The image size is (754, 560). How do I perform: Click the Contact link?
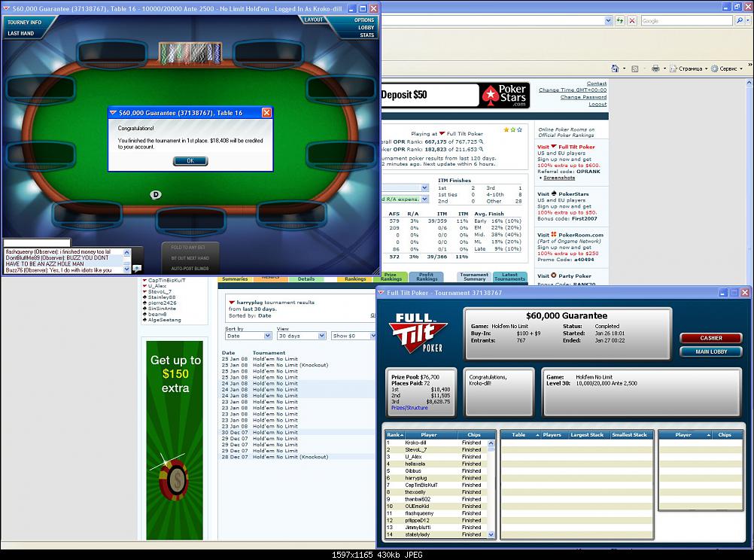pyautogui.click(x=597, y=84)
